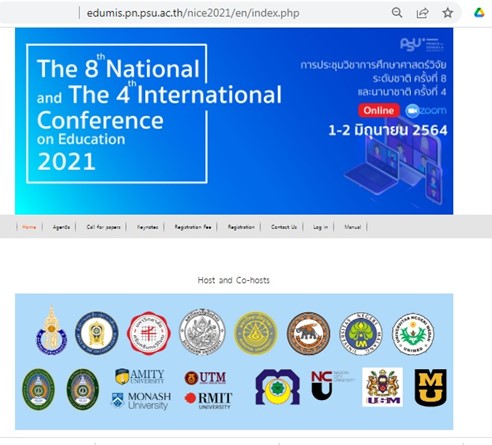The height and width of the screenshot is (445, 492).
Task: Click the second green oval seal logo
Action: point(83,389)
